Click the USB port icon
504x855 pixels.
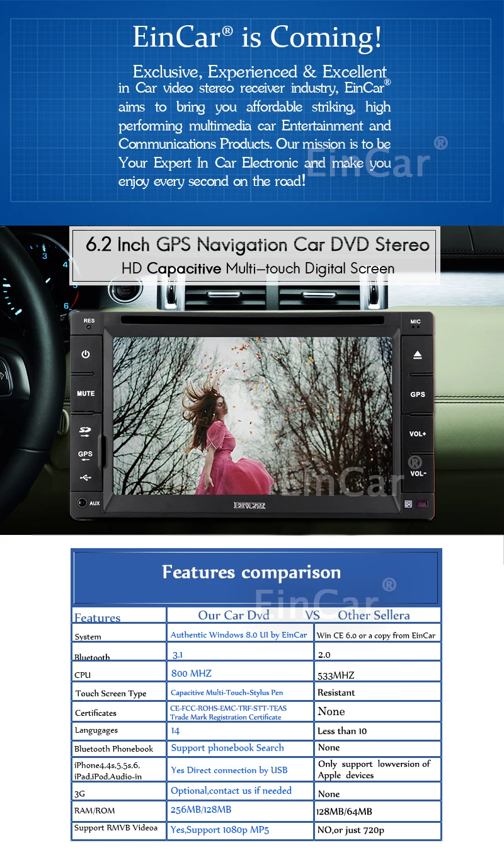[x=86, y=478]
